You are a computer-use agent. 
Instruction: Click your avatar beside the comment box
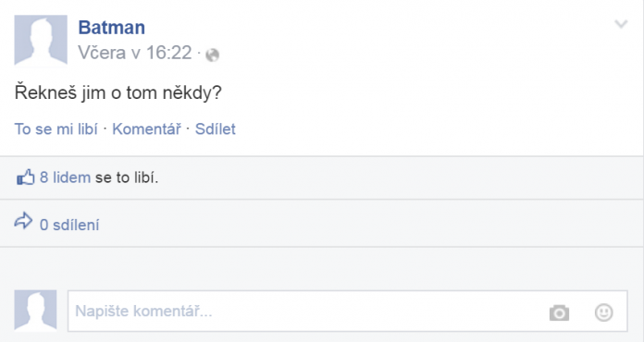point(35,311)
